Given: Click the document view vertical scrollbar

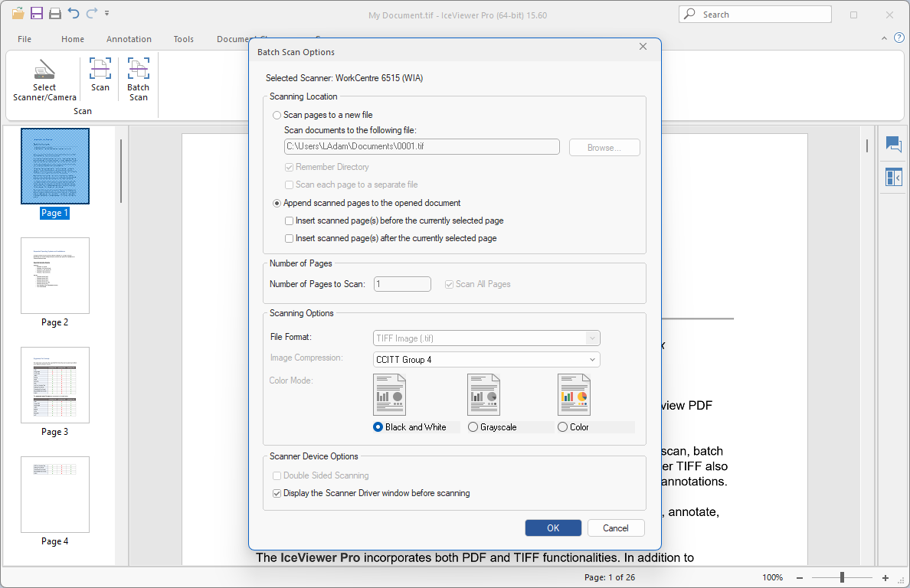Looking at the screenshot, I should point(867,145).
